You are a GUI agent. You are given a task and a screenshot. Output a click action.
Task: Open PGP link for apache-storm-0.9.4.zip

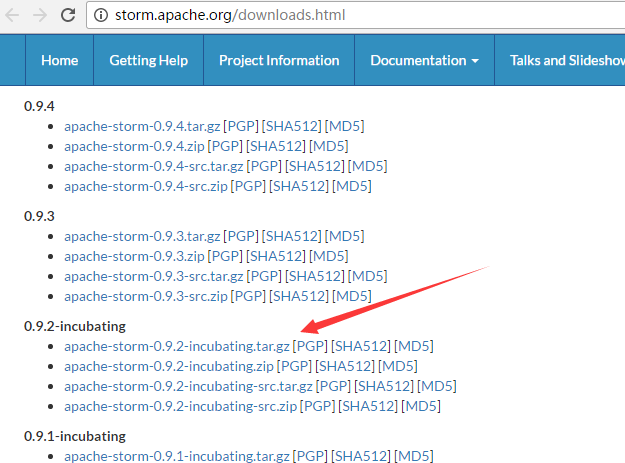[x=225, y=146]
